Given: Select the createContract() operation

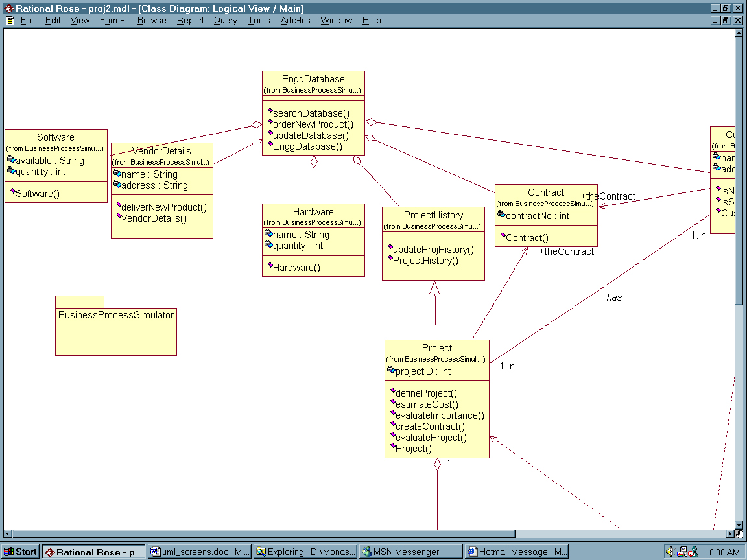Looking at the screenshot, I should pos(430,426).
